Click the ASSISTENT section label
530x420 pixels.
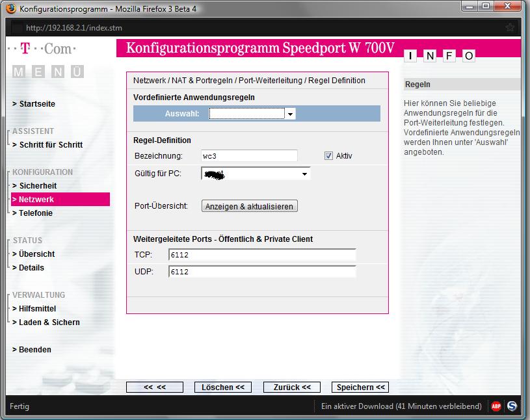click(x=33, y=131)
